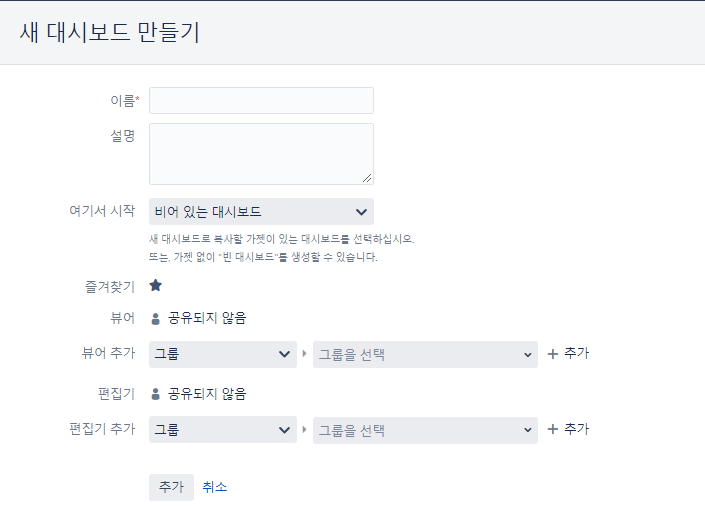The width and height of the screenshot is (705, 519).
Task: Focus the 설명 description text area
Action: 261,154
